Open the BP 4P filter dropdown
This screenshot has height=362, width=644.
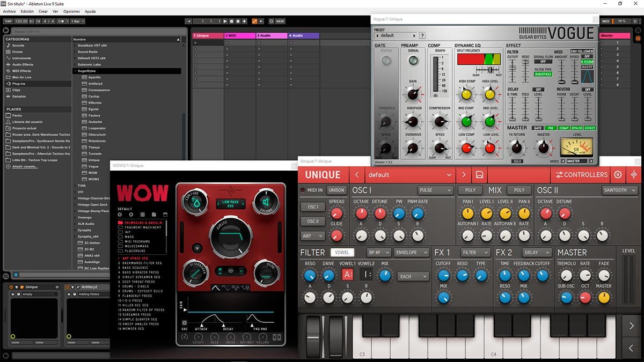(378, 253)
